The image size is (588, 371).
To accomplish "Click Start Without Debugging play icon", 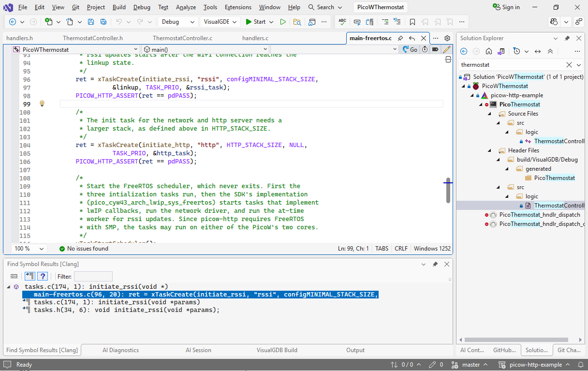I will [283, 22].
